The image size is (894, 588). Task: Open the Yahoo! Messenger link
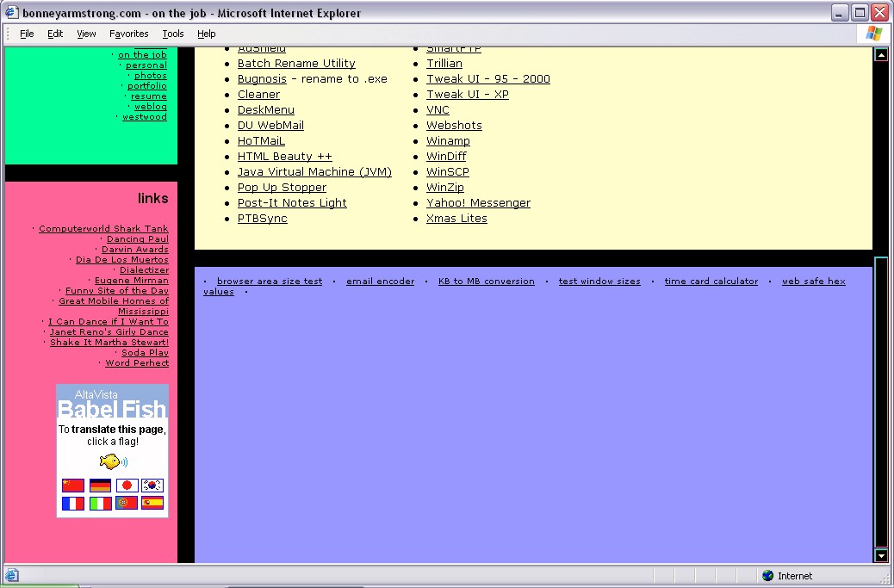coord(478,203)
